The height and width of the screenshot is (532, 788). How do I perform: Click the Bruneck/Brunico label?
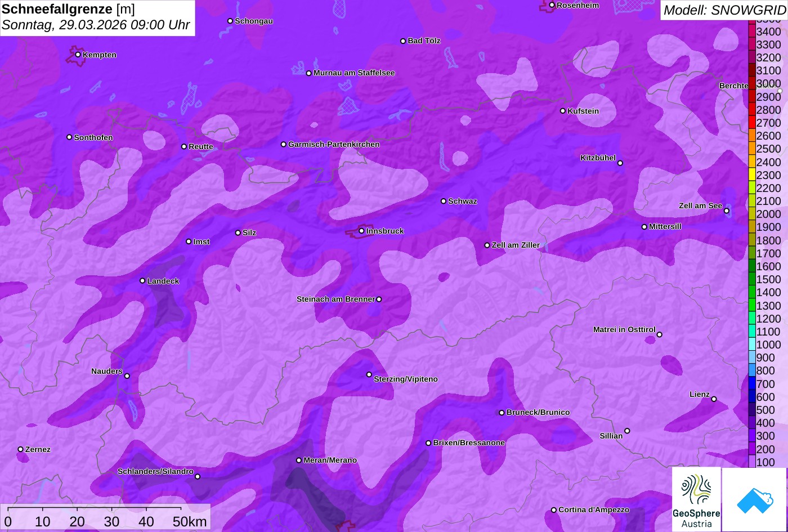pos(538,412)
